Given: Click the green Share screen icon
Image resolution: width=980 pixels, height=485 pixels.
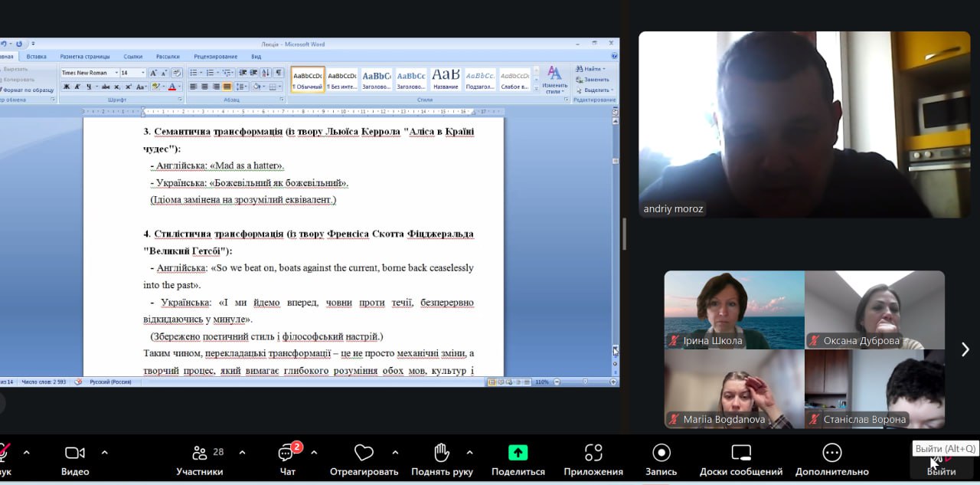Looking at the screenshot, I should coord(518,453).
